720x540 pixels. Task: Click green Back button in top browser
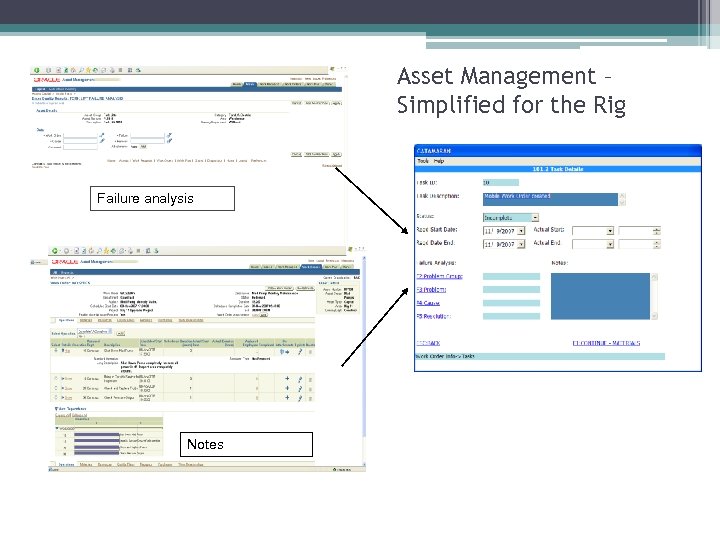point(37,70)
